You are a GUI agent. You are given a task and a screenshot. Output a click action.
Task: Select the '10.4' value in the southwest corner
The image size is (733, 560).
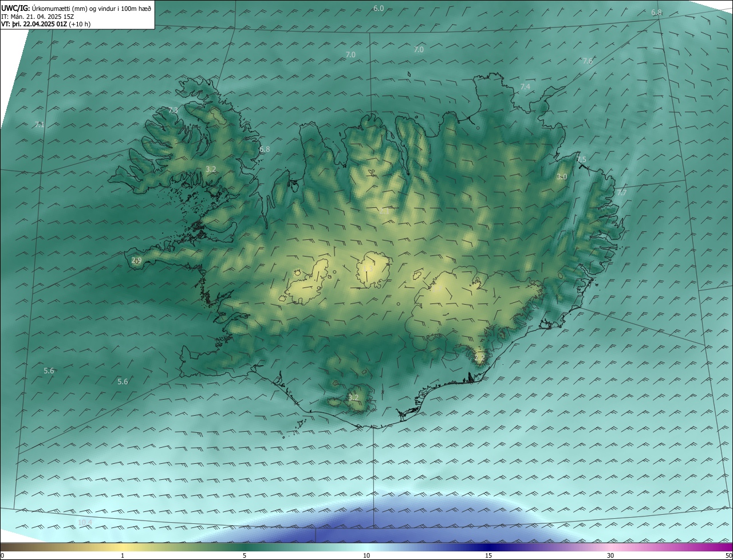(x=85, y=522)
